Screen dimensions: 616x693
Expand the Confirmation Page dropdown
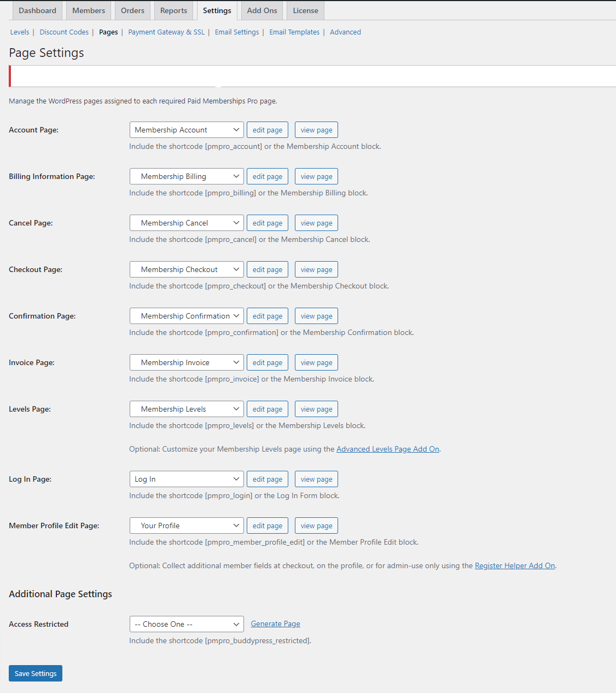pyautogui.click(x=187, y=316)
